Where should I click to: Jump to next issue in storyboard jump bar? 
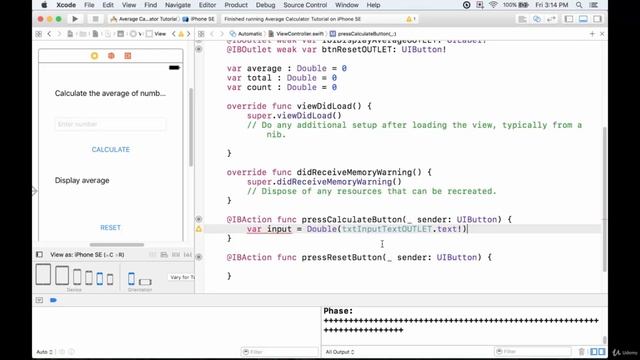pyautogui.click(x=188, y=34)
